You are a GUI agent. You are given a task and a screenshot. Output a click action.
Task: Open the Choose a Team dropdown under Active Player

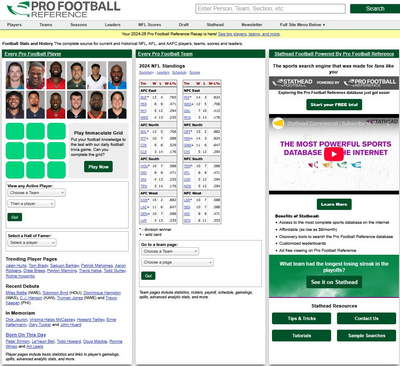(37, 193)
